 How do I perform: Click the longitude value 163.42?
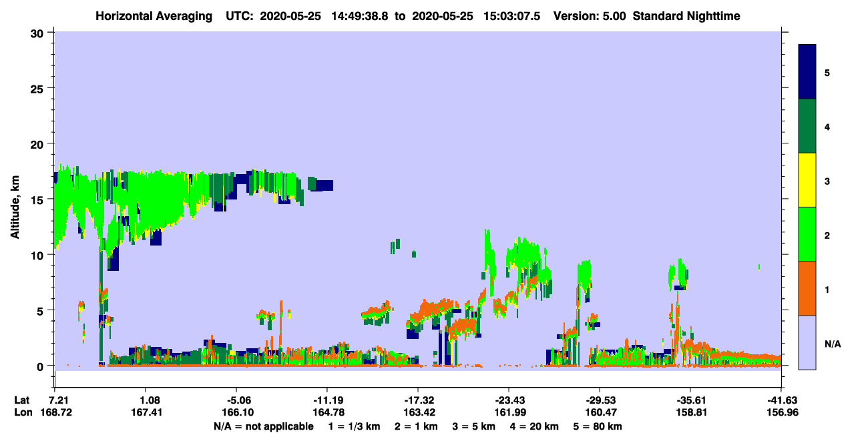coord(418,412)
